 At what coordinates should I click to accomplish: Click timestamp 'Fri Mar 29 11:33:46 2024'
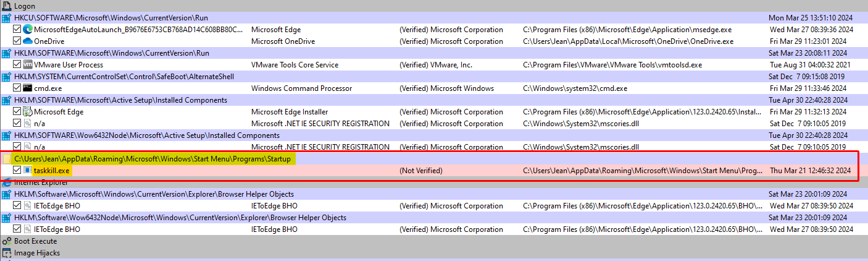point(810,88)
